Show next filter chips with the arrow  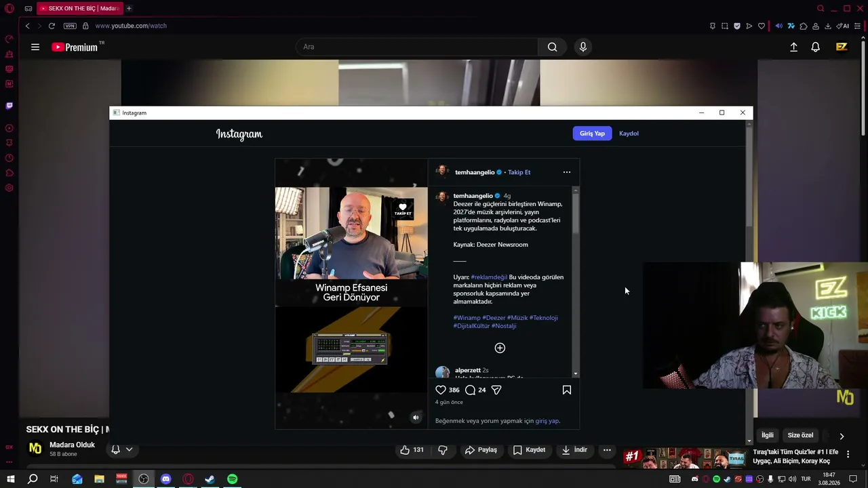tap(842, 436)
